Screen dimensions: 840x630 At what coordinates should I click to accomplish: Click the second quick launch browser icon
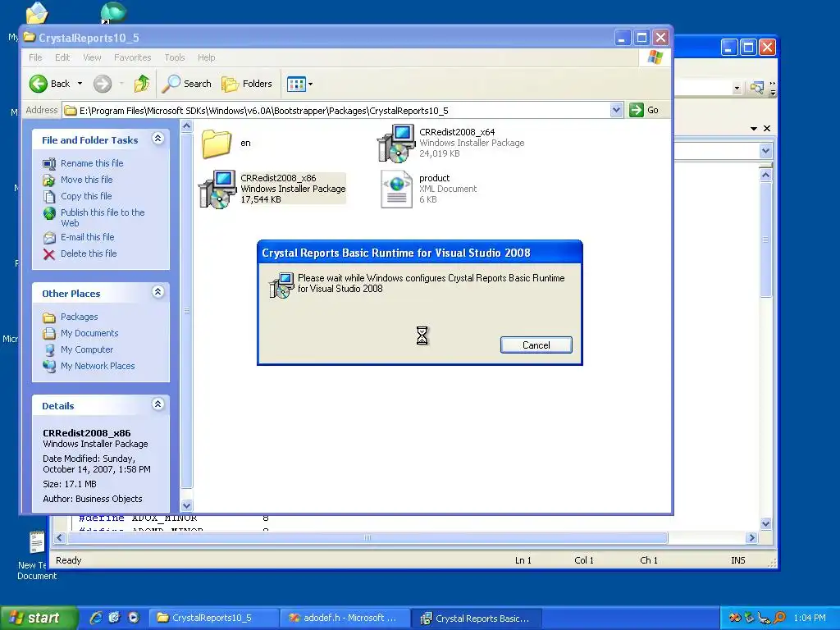pyautogui.click(x=115, y=618)
